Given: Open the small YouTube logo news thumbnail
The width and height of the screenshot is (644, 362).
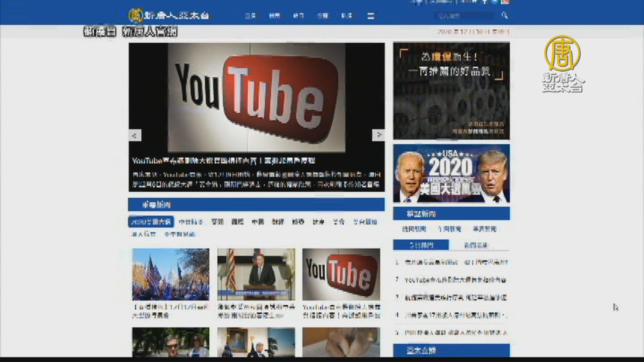Looking at the screenshot, I should pos(341,274).
